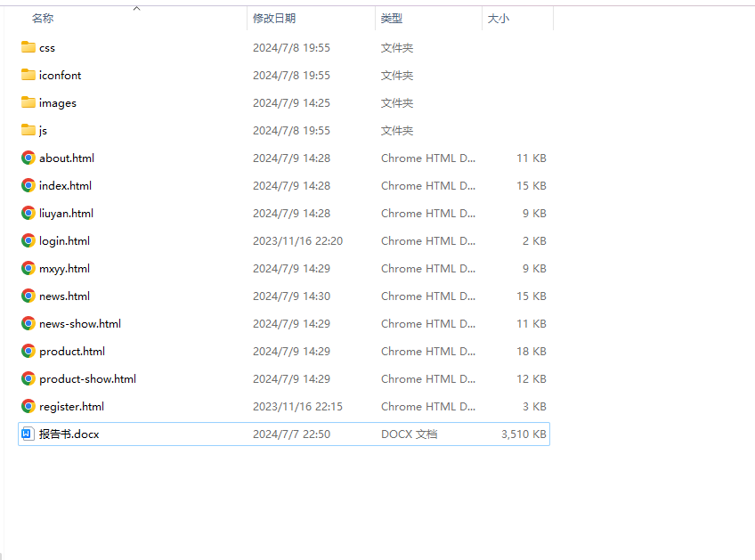Click Chrome icon of index.html
This screenshot has width=755, height=560.
tap(28, 185)
